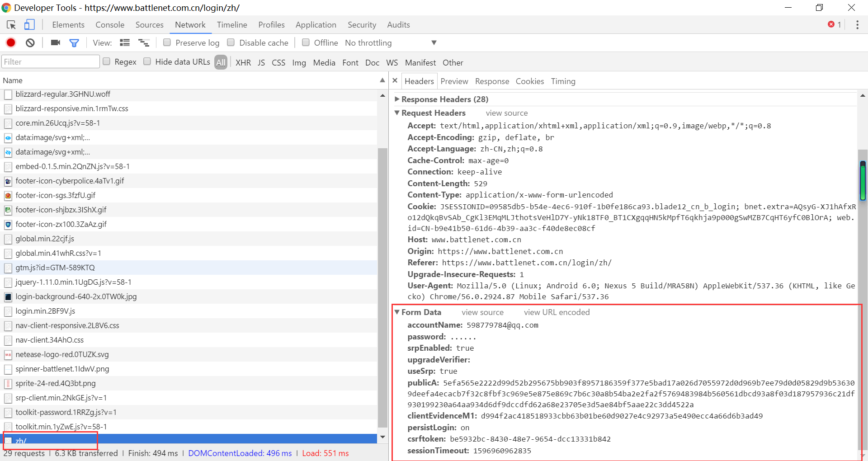Select the footer-icon-sgs.3fzfU.gif file icon
The image size is (868, 461).
click(x=8, y=196)
